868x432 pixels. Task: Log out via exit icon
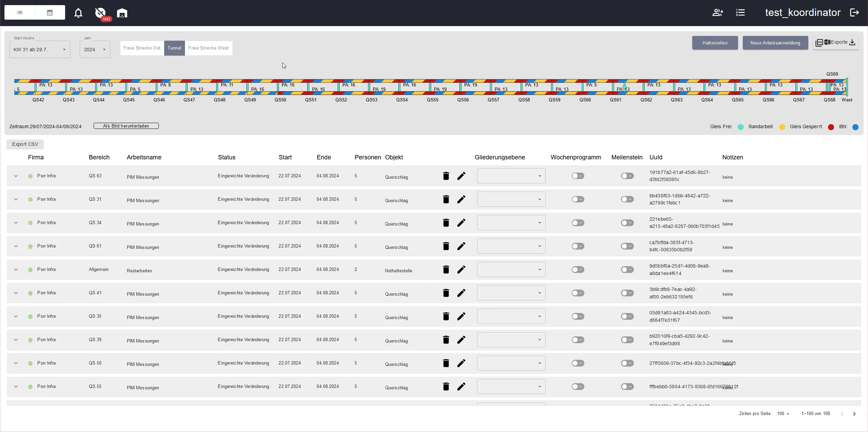[854, 13]
